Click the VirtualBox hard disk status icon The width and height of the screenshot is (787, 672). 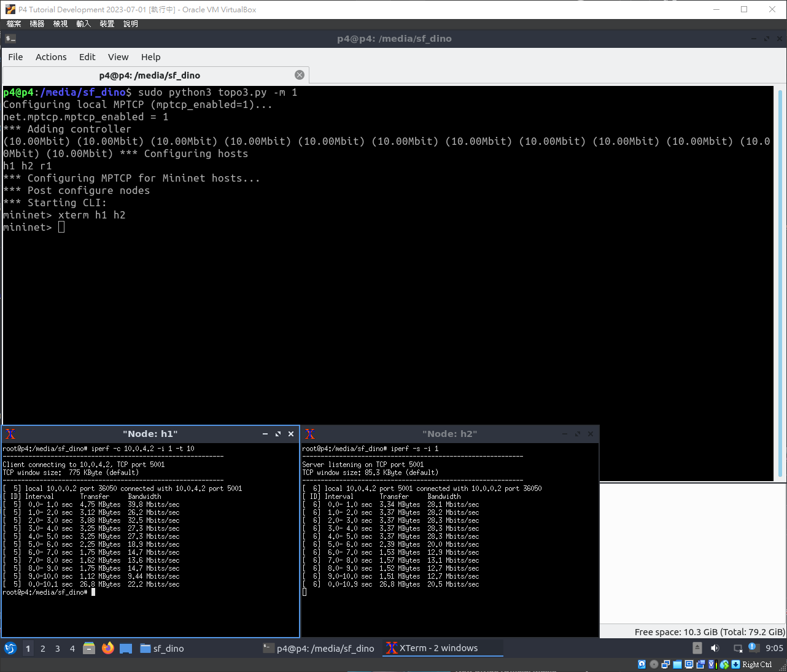click(x=642, y=664)
